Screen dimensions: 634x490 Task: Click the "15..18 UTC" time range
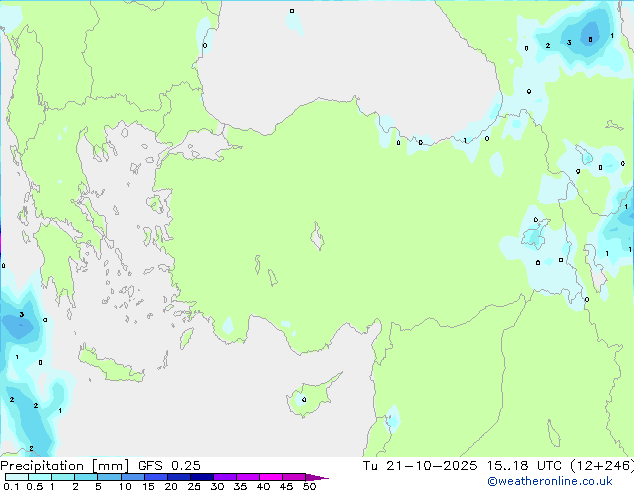(524, 466)
